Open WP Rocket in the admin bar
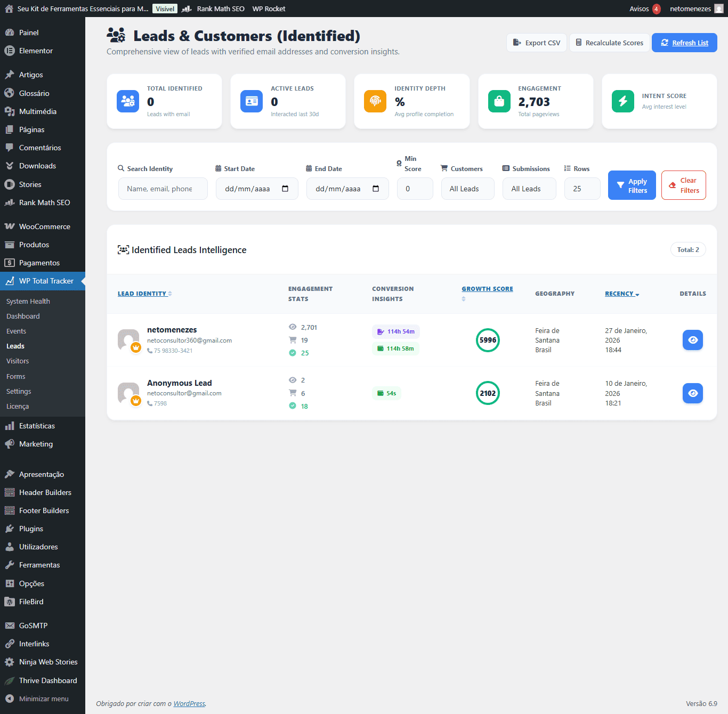The height and width of the screenshot is (714, 728). point(269,9)
